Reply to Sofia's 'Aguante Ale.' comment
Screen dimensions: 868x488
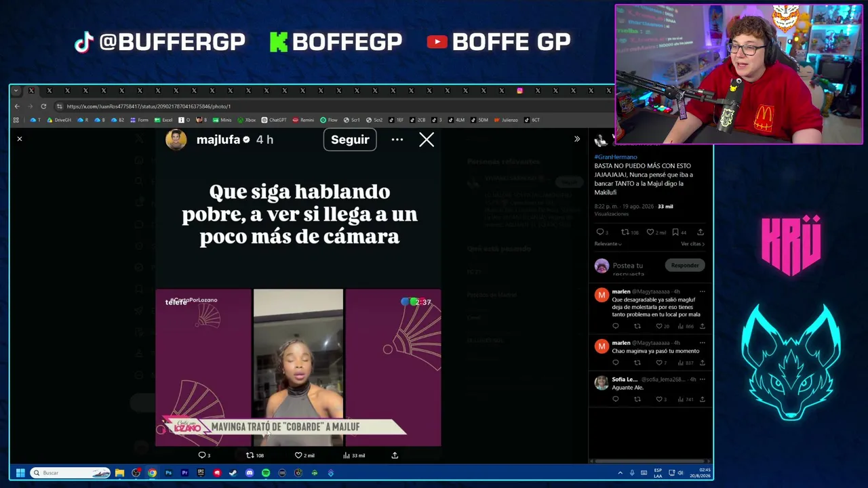coord(616,400)
